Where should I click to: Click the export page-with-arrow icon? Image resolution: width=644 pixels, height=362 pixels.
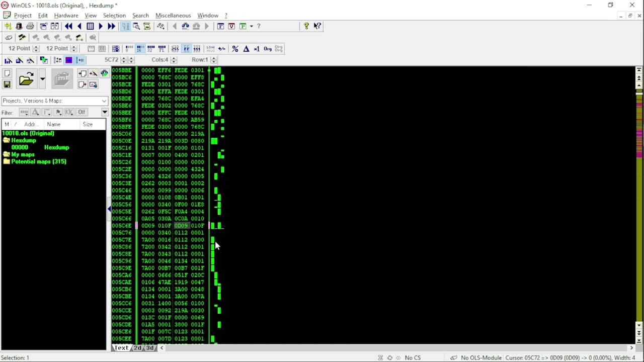tap(82, 84)
